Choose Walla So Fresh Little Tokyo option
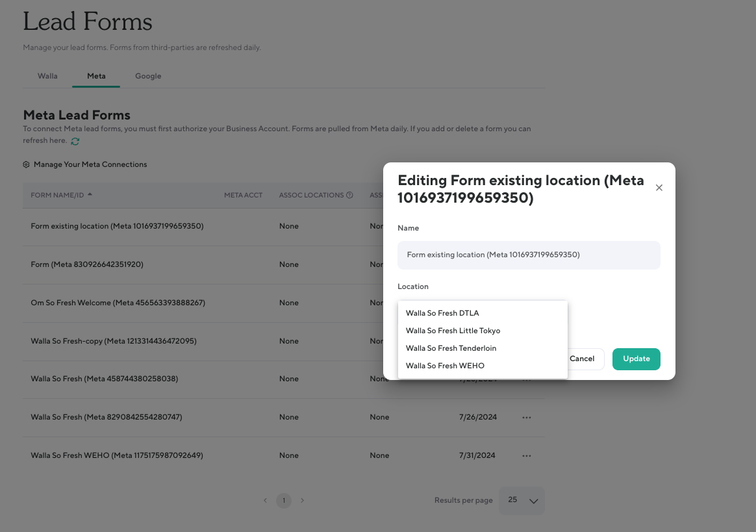The width and height of the screenshot is (756, 532). pos(453,331)
